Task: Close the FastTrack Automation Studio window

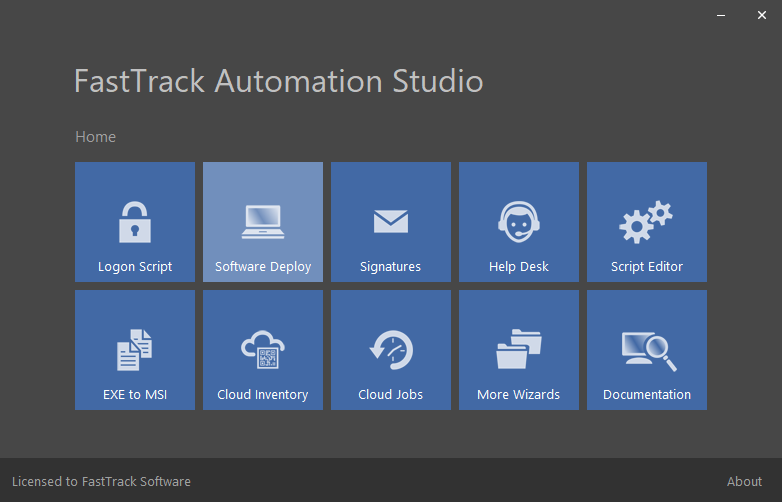Action: point(762,15)
